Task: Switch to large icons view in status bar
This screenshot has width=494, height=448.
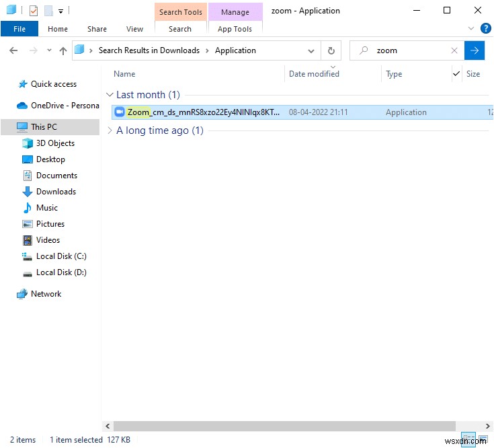Action: [x=485, y=439]
